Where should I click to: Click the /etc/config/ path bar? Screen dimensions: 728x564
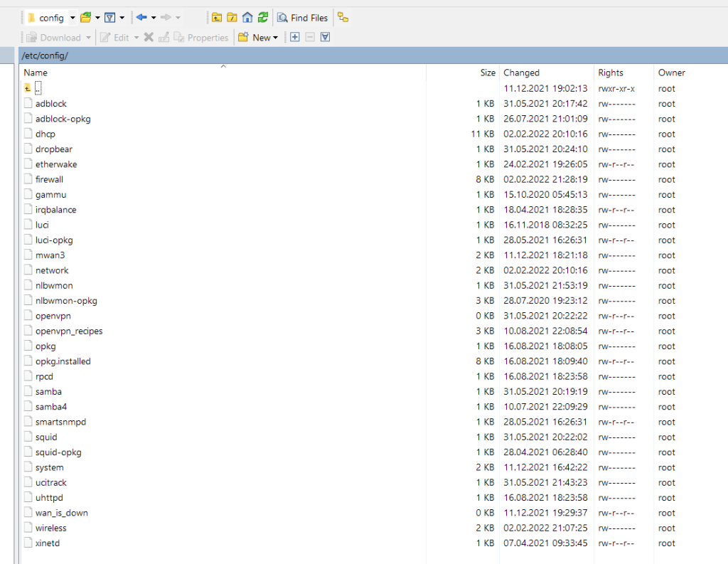(x=373, y=55)
